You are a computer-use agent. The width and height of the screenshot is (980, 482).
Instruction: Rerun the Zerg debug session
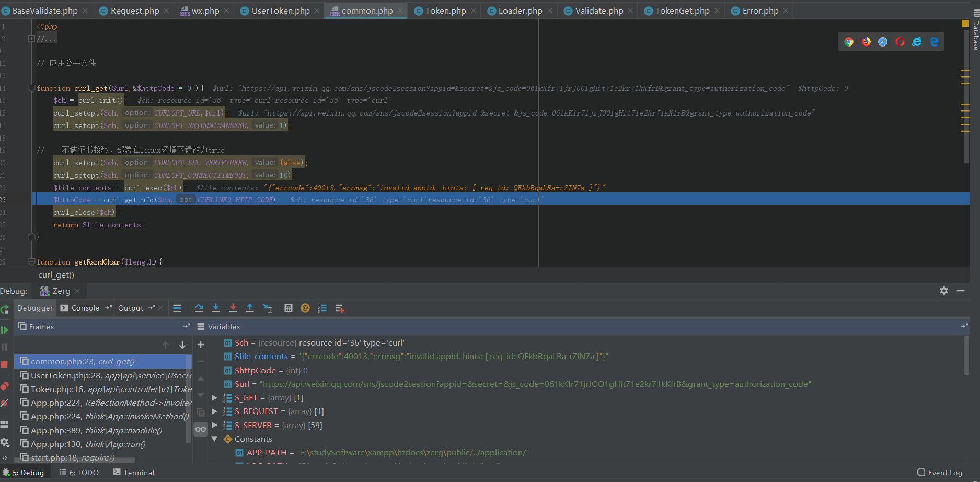click(x=4, y=309)
